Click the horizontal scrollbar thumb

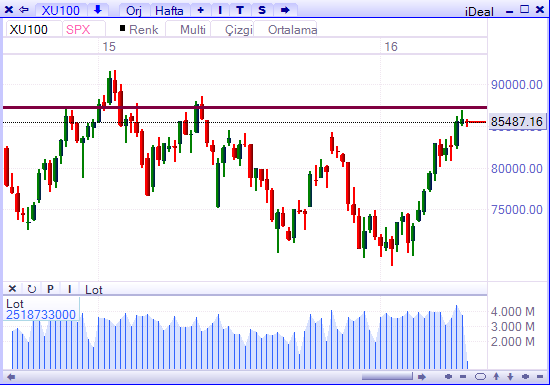coord(387,377)
